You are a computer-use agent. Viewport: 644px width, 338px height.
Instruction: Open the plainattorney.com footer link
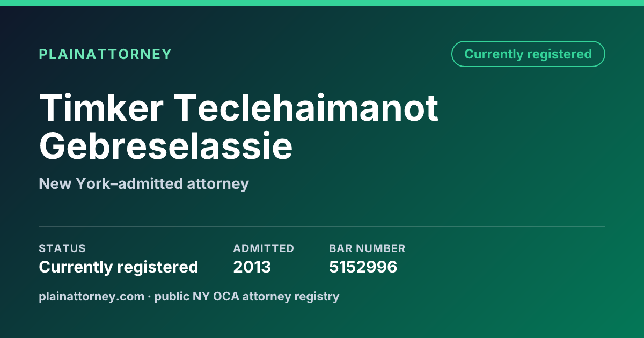point(92,297)
